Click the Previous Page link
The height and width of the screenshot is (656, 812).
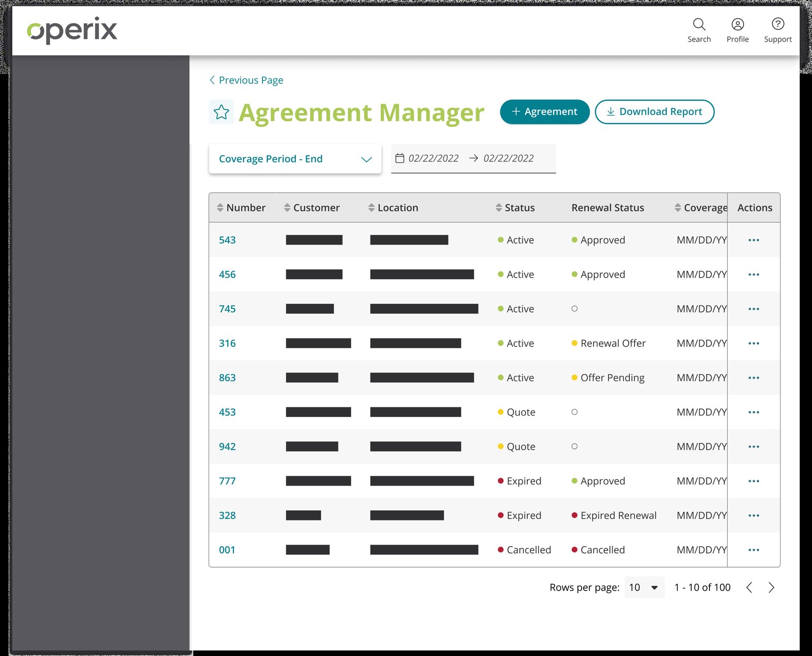246,80
